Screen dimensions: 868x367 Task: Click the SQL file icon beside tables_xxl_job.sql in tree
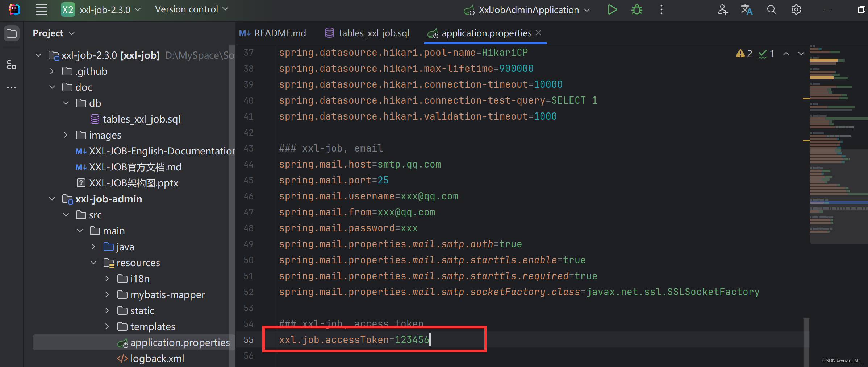pos(95,119)
